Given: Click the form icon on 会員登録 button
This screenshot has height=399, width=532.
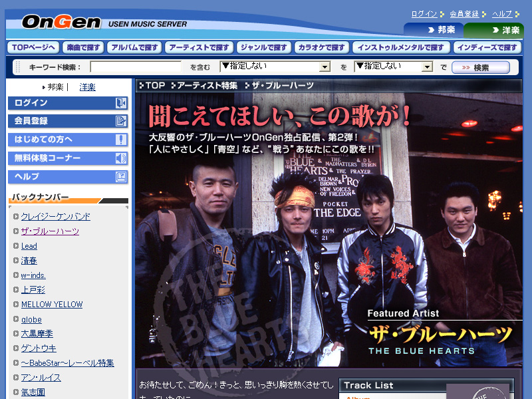Looking at the screenshot, I should tap(121, 121).
